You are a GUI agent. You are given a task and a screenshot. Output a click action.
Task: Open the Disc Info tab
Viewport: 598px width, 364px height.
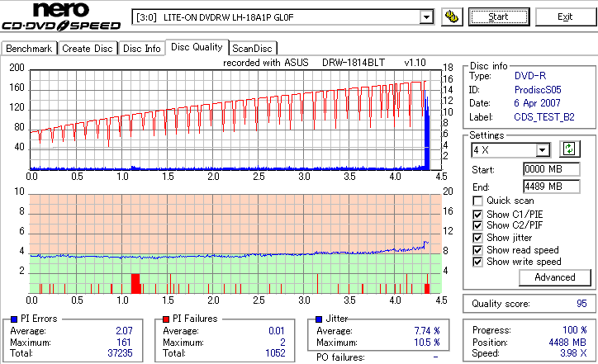point(142,49)
